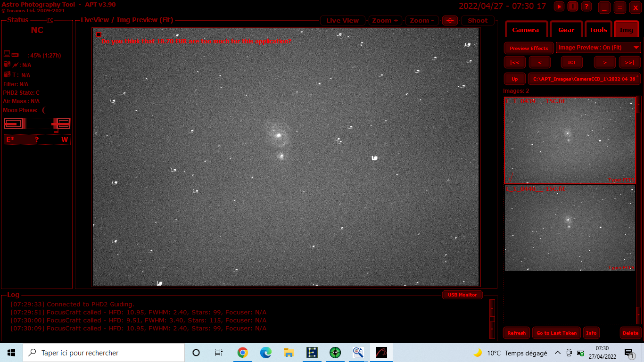Viewport: 644px width, 362px height.
Task: Click the FC icon in Status header
Action: tap(50, 20)
